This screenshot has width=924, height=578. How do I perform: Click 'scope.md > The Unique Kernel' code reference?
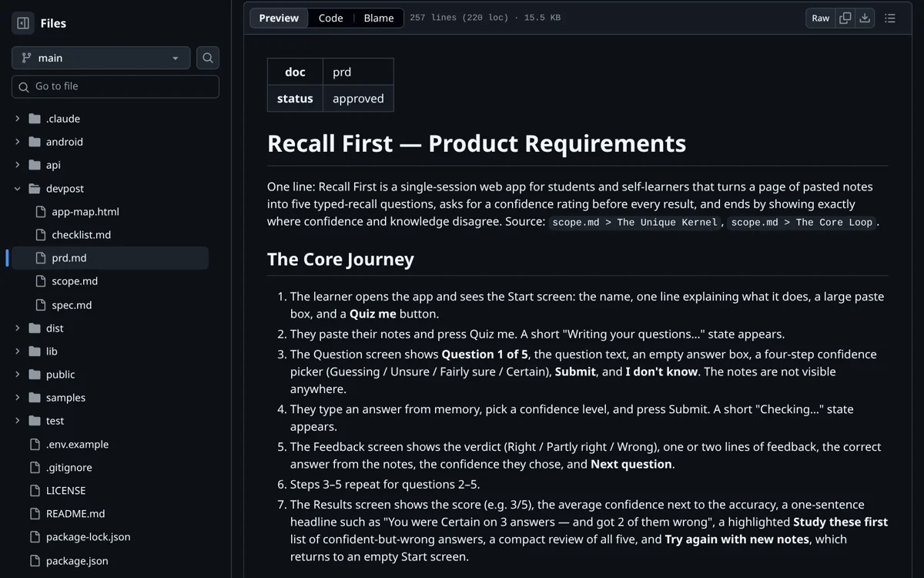(635, 222)
